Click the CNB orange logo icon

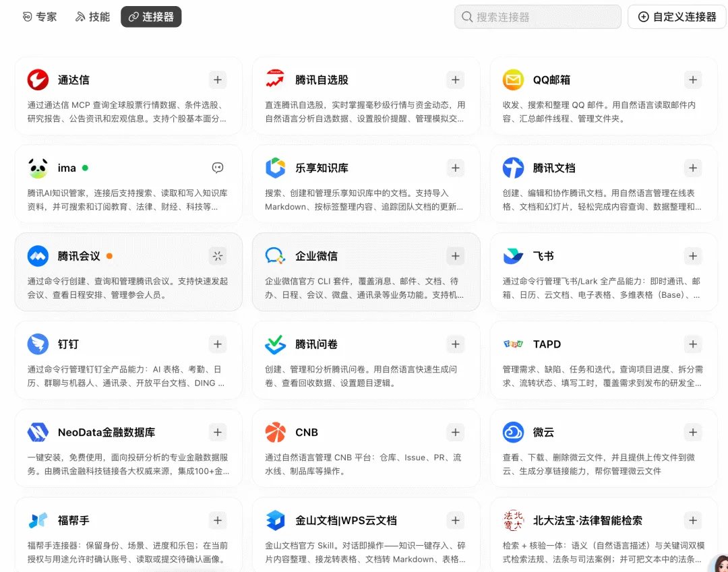coord(275,433)
